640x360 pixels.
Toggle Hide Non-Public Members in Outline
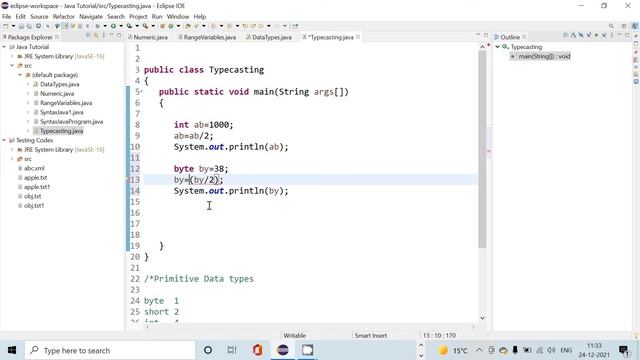tap(596, 36)
